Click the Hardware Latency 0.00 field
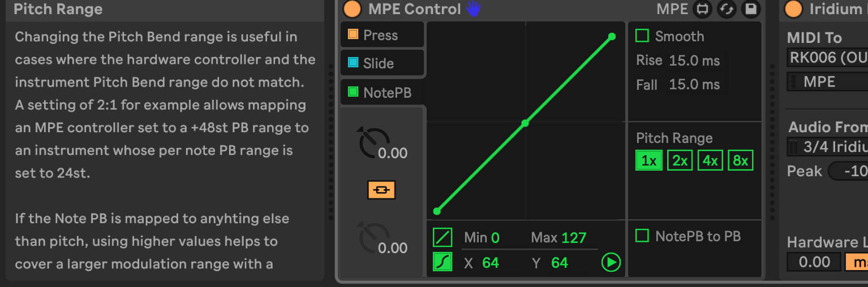 [814, 262]
